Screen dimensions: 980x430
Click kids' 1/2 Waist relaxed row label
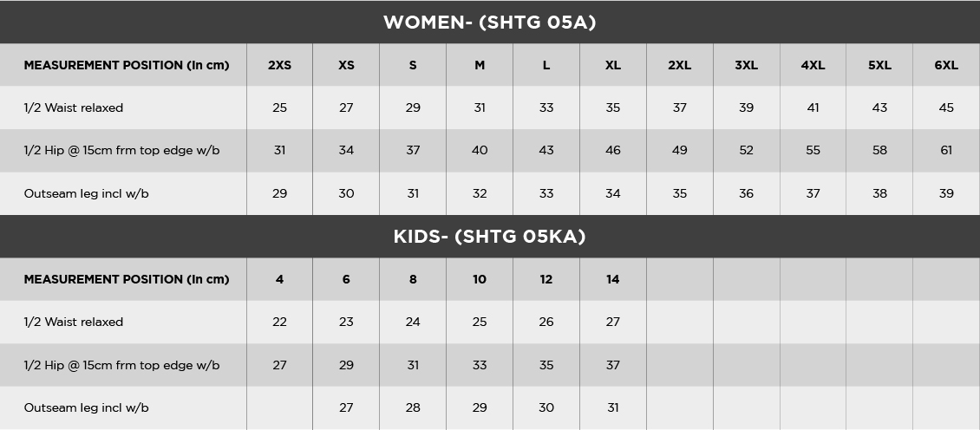(74, 322)
